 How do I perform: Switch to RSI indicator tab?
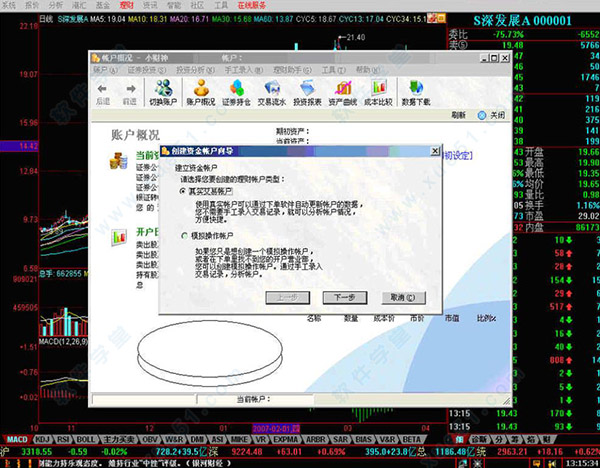pyautogui.click(x=63, y=439)
